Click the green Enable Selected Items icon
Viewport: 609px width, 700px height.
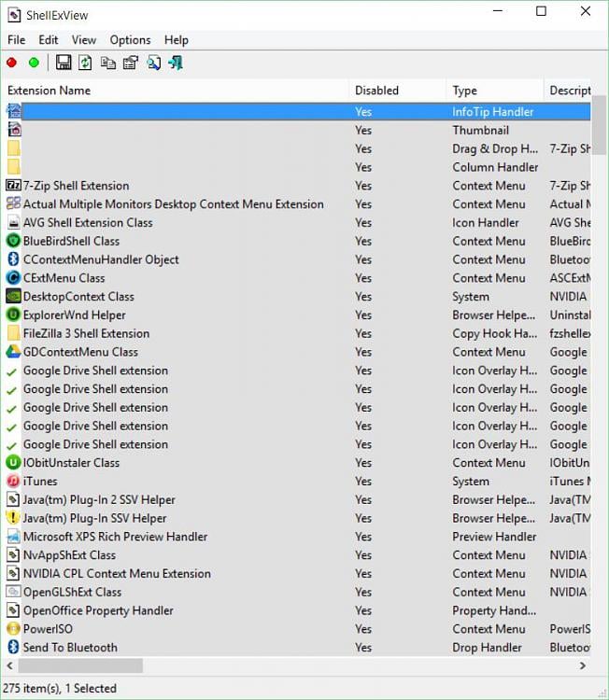[34, 63]
